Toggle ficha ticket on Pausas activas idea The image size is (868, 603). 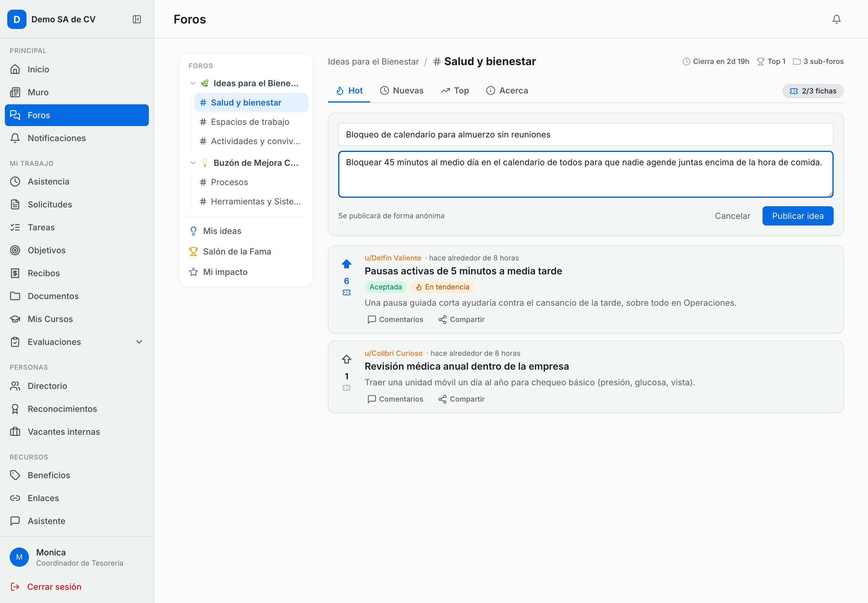pos(346,292)
